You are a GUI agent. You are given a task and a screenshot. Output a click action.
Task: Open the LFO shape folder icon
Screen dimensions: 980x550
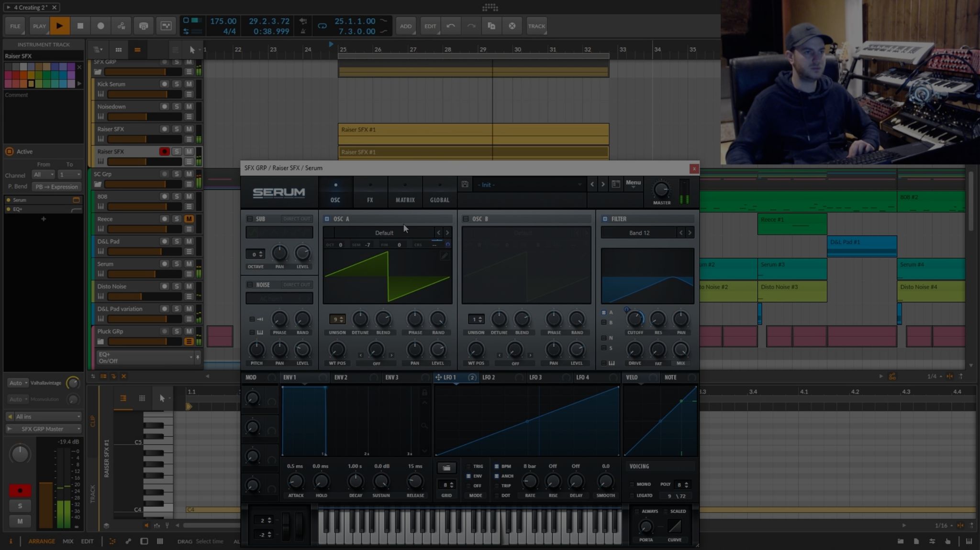(x=446, y=468)
